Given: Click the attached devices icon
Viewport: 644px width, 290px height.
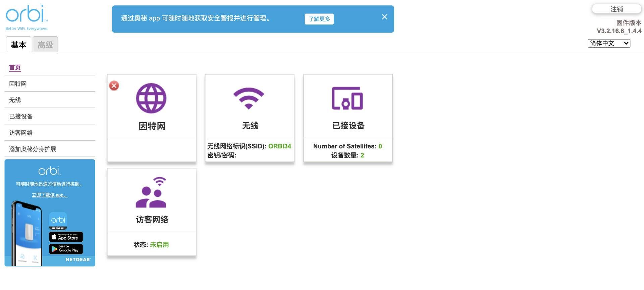Looking at the screenshot, I should 347,98.
